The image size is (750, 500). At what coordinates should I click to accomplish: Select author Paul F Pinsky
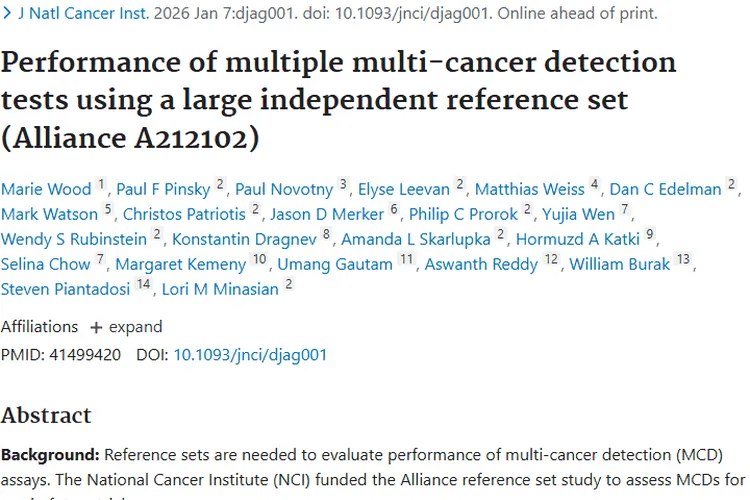[164, 189]
